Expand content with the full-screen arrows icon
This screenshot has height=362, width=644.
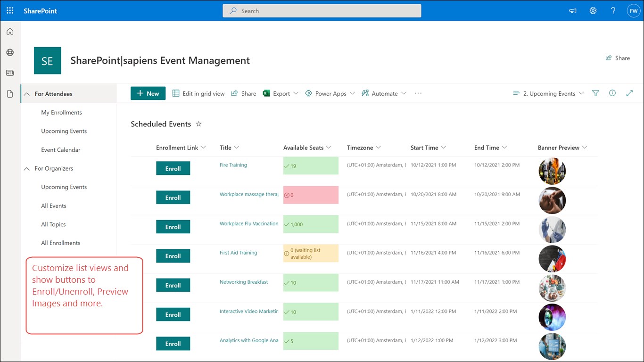[629, 93]
